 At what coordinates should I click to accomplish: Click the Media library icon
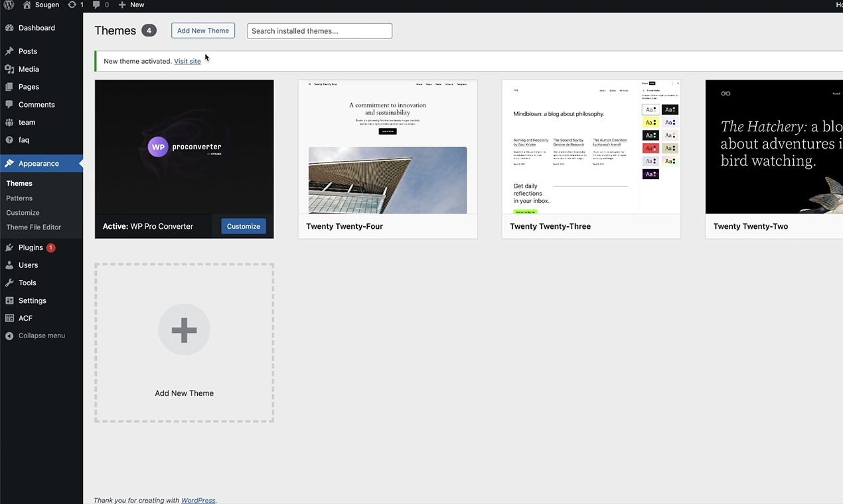(9, 69)
